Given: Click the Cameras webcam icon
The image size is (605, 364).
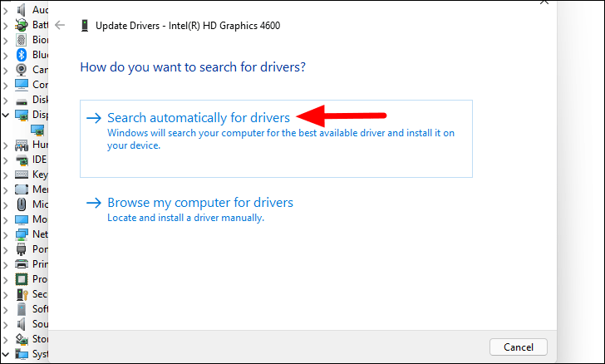Looking at the screenshot, I should [x=22, y=70].
